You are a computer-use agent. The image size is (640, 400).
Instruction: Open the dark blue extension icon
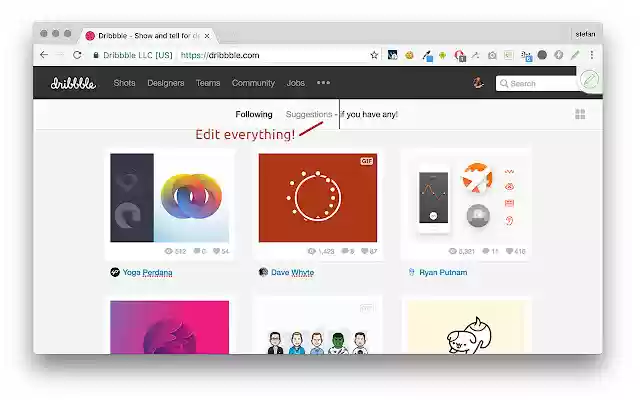[x=392, y=55]
